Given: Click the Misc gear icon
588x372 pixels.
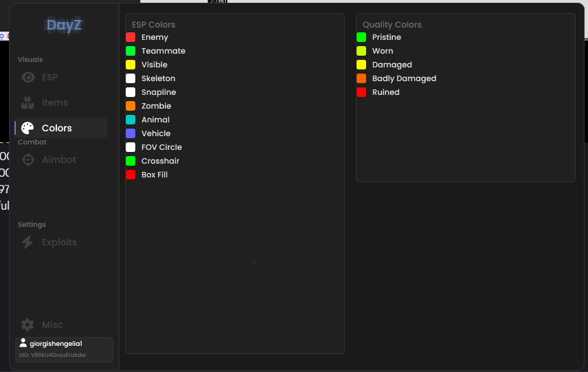Looking at the screenshot, I should tap(27, 325).
